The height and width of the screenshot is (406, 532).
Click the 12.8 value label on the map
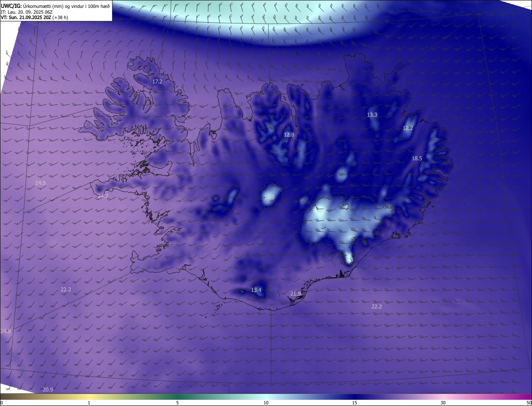pyautogui.click(x=289, y=135)
